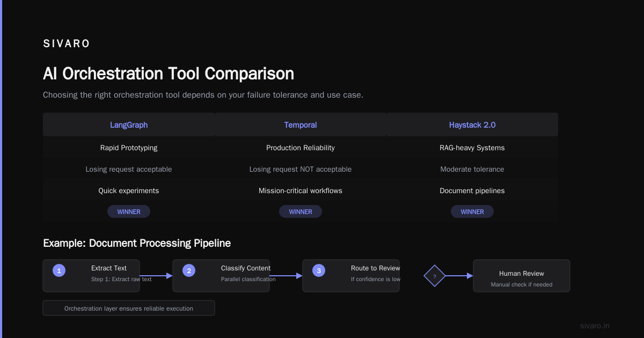Click the Mission-critical workflows cell
Viewport: 644px width, 338px height.
301,190
